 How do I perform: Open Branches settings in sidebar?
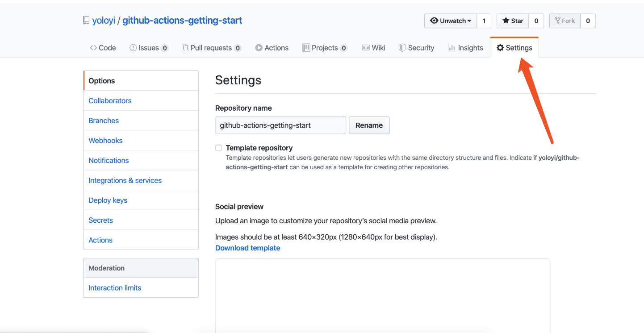click(141, 121)
